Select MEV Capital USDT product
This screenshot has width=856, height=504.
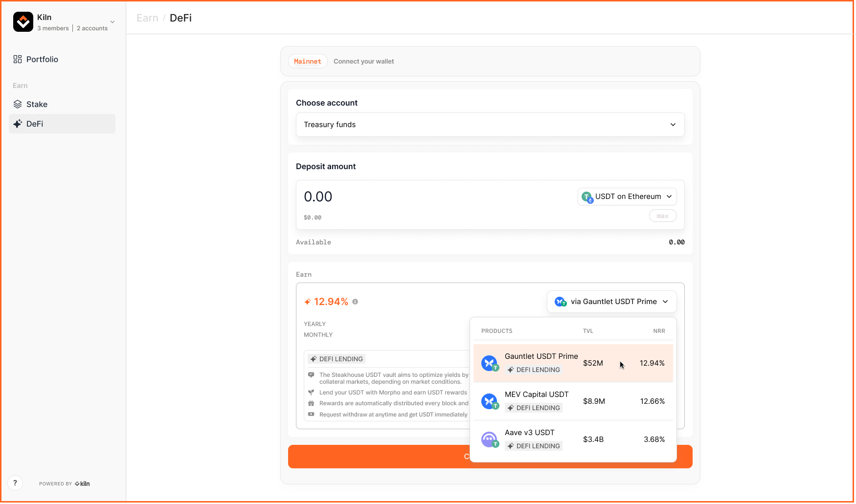click(x=573, y=401)
